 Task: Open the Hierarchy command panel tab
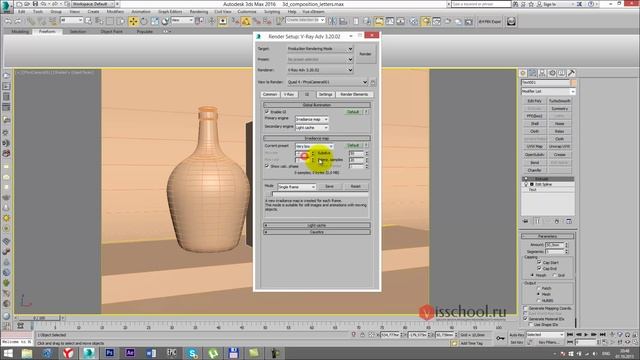click(542, 73)
